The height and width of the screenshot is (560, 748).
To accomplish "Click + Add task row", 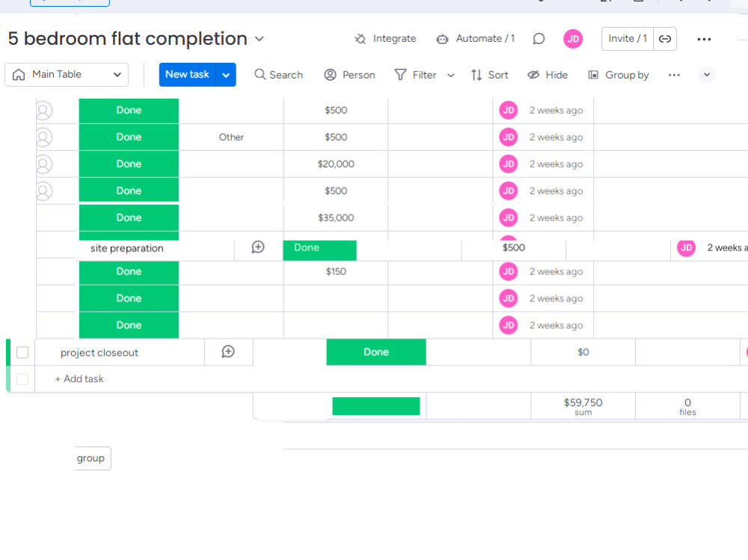I will pyautogui.click(x=79, y=379).
